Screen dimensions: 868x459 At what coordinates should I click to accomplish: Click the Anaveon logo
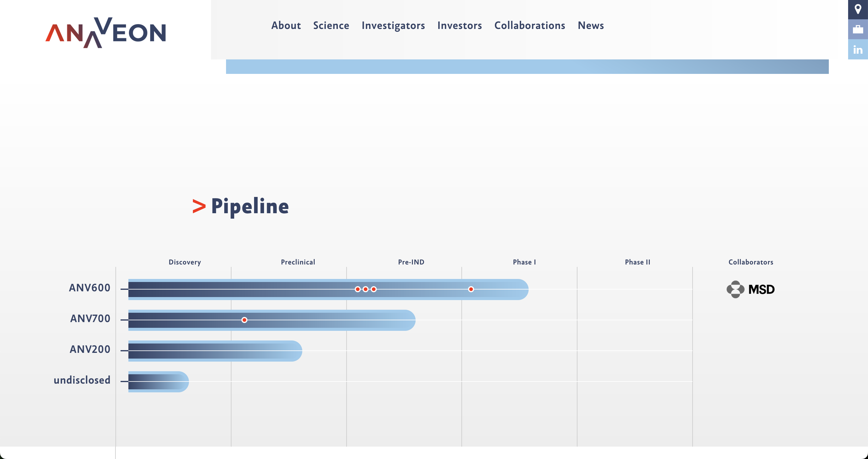click(x=106, y=33)
